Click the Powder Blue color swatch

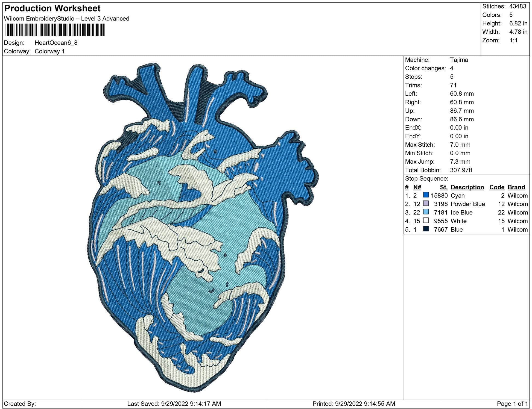point(426,203)
